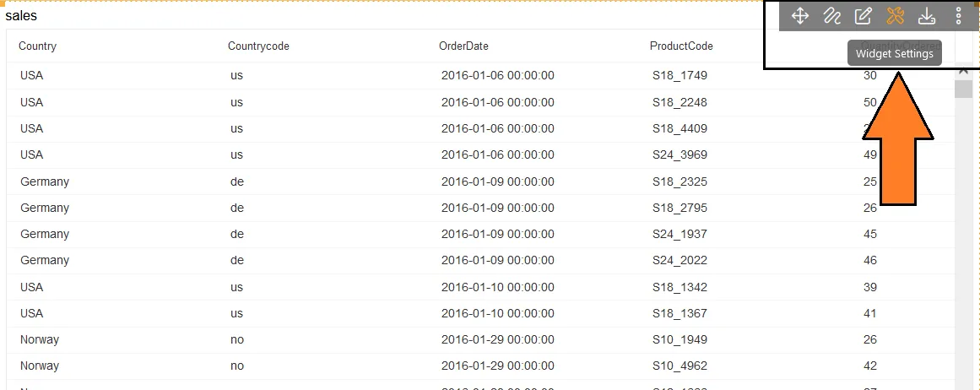The width and height of the screenshot is (980, 390).
Task: Click quantity 46 in the S24_2022 row
Action: [x=869, y=261]
